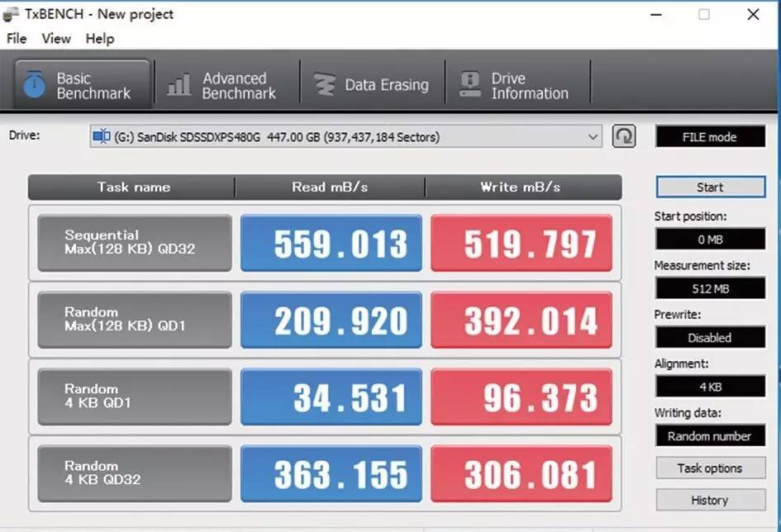781x532 pixels.
Task: Open the Measurement size selector showing 512 MB
Action: tap(709, 287)
